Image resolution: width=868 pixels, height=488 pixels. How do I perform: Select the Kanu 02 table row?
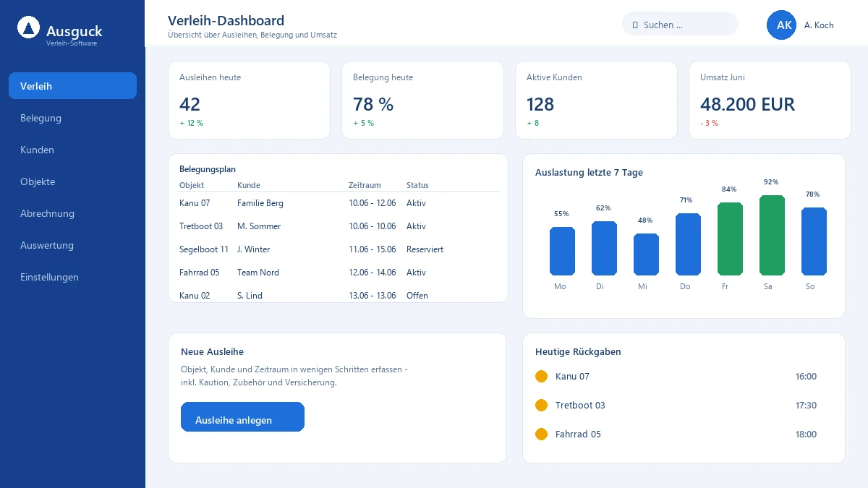(x=339, y=295)
